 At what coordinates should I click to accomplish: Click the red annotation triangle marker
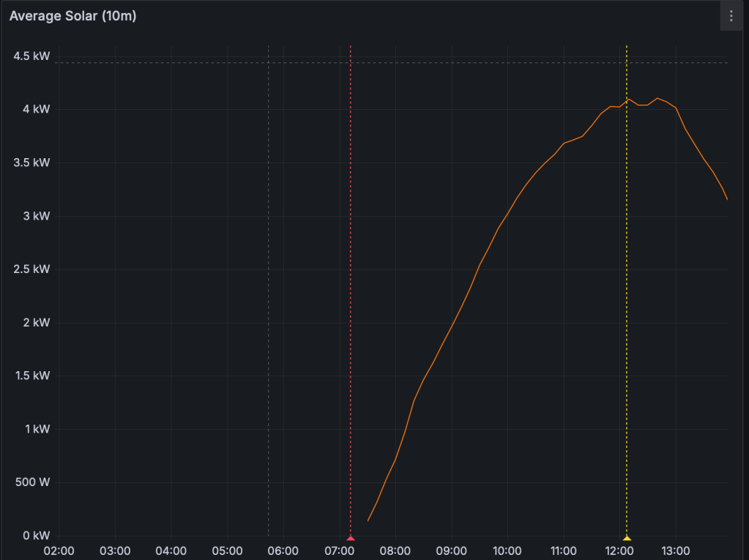[x=351, y=538]
